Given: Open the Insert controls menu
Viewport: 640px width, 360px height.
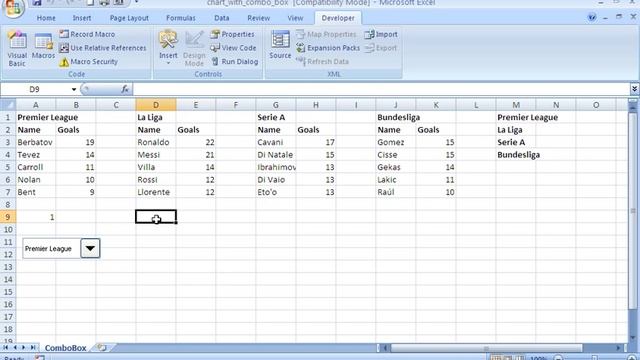Looking at the screenshot, I should 168,47.
